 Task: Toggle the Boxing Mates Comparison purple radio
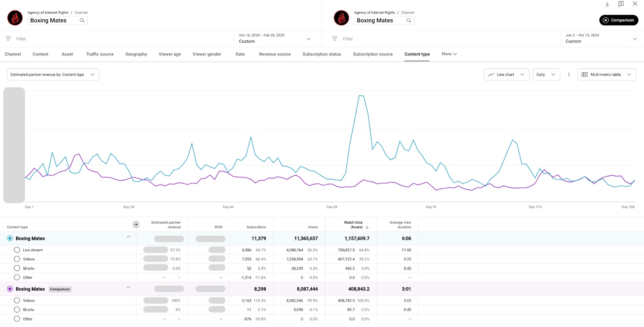10,289
